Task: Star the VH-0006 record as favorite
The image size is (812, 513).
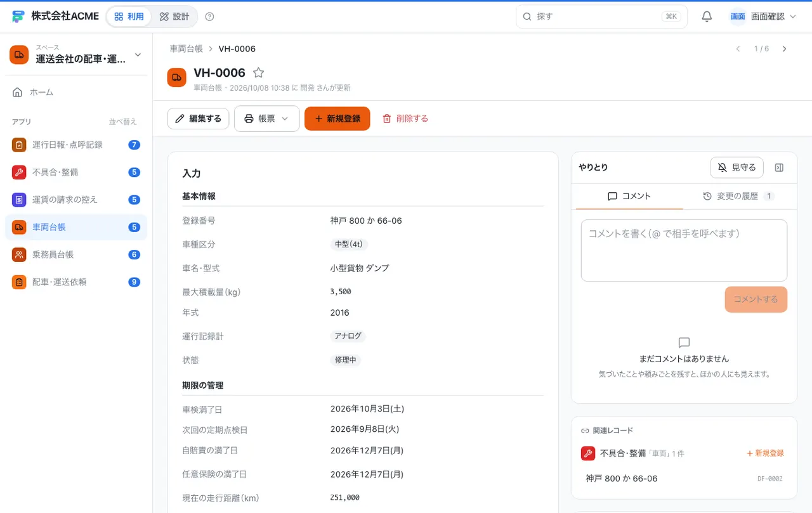Action: [258, 73]
